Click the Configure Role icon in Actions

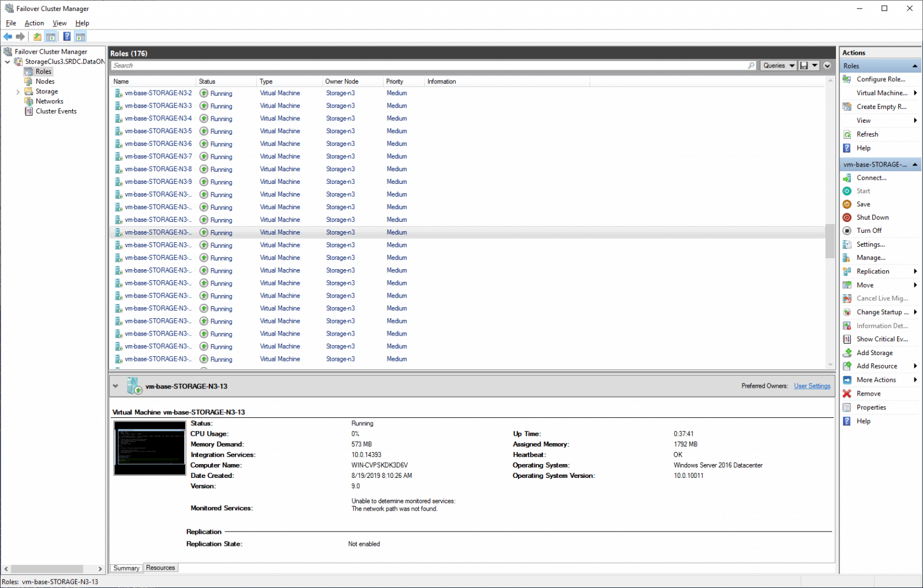[x=847, y=79]
